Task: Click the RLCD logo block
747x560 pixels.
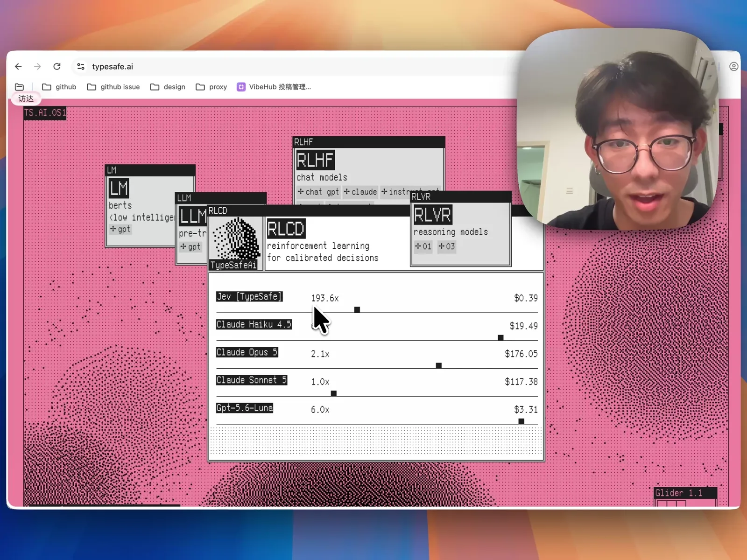Action: (x=286, y=229)
